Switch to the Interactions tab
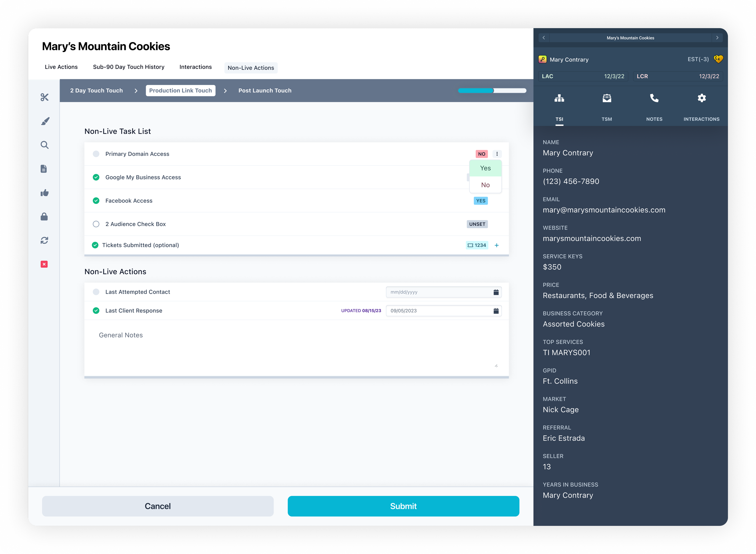Image resolution: width=756 pixels, height=554 pixels. 195,67
